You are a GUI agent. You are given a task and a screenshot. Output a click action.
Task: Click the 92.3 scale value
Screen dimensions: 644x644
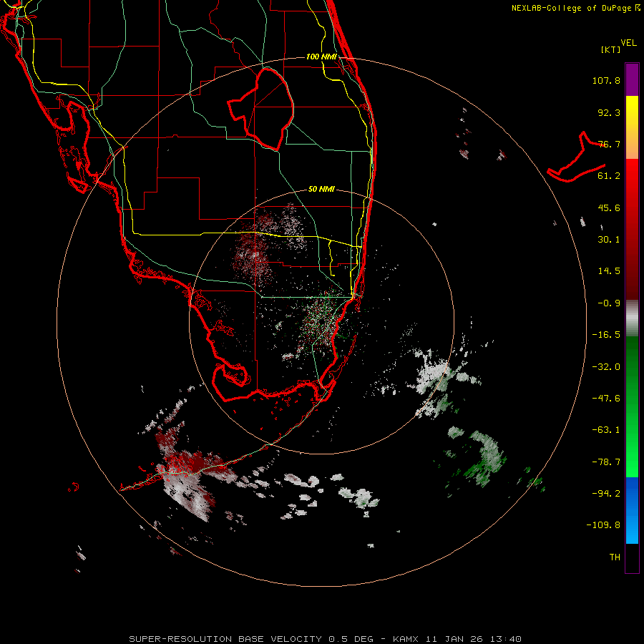coord(609,112)
